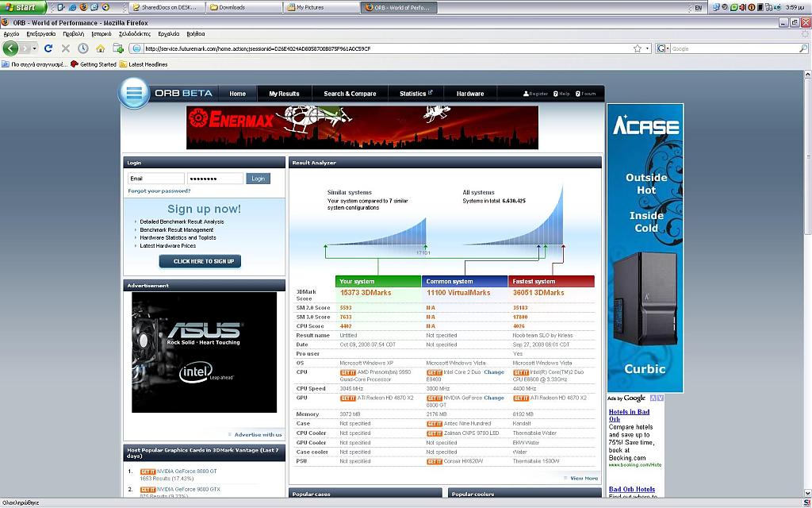Open the Latest Headlines feed bookmark
Viewport: 812px width, 508px height.
coord(144,64)
